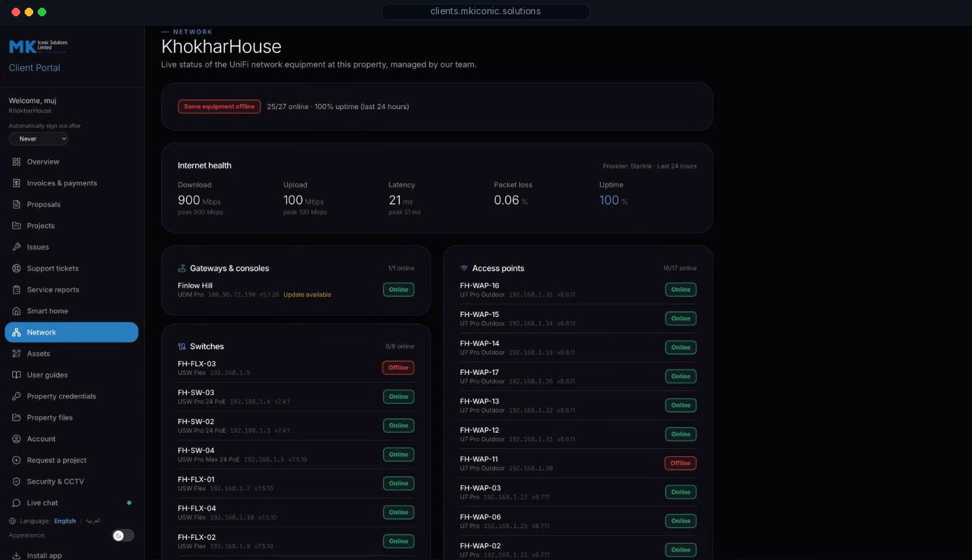Click the 'Some equipment offline' badge
The height and width of the screenshot is (560, 972).
pos(219,107)
